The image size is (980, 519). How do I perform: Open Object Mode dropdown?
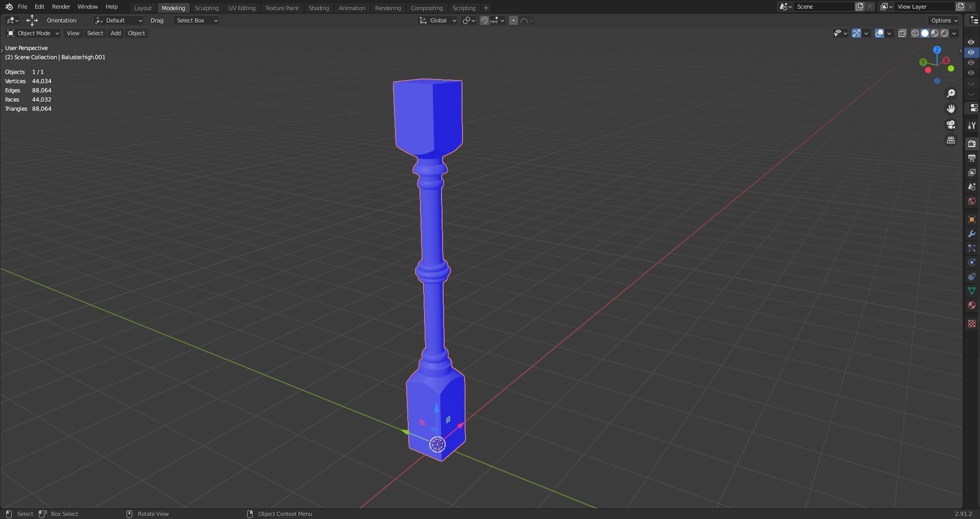[x=33, y=33]
